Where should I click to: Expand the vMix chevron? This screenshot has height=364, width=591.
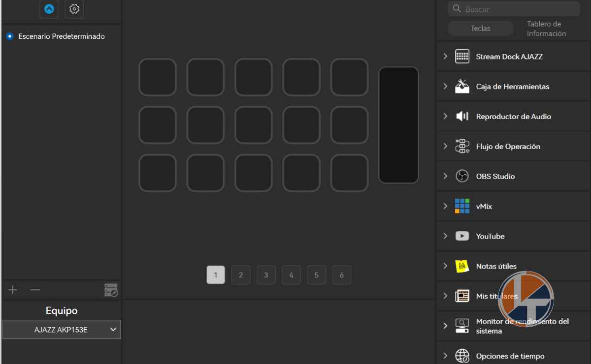point(445,206)
